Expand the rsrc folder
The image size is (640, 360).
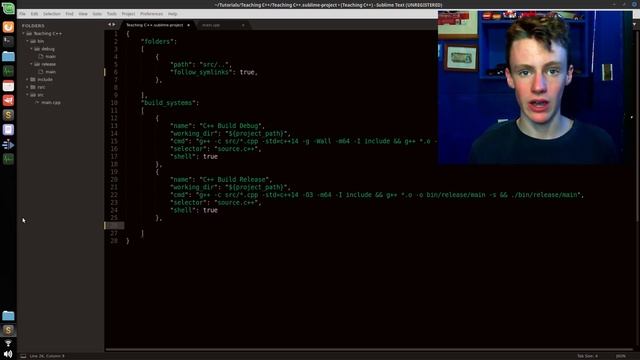[x=28, y=87]
